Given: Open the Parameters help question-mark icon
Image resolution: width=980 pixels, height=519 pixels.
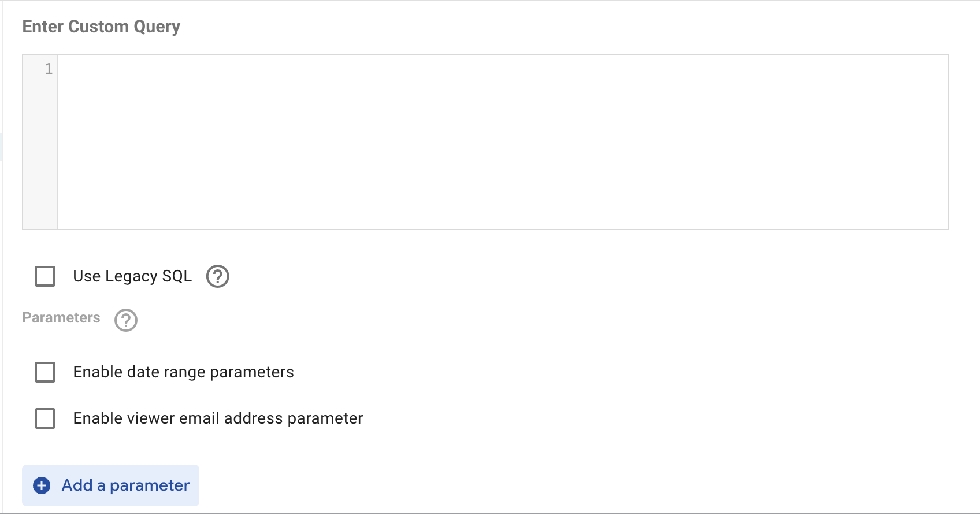Looking at the screenshot, I should click(x=126, y=320).
